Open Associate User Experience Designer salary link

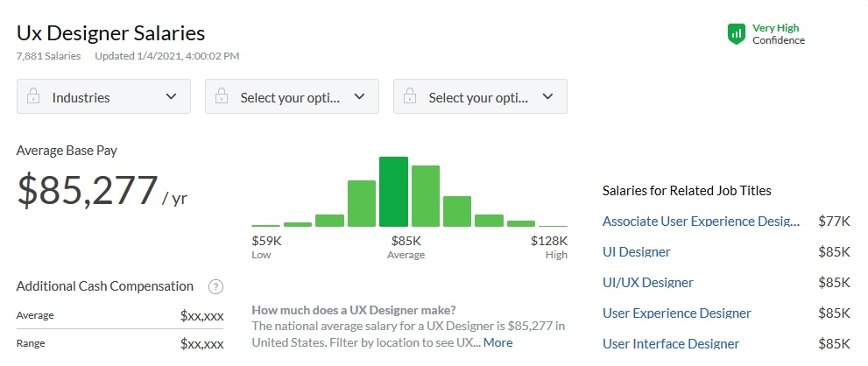pos(701,222)
